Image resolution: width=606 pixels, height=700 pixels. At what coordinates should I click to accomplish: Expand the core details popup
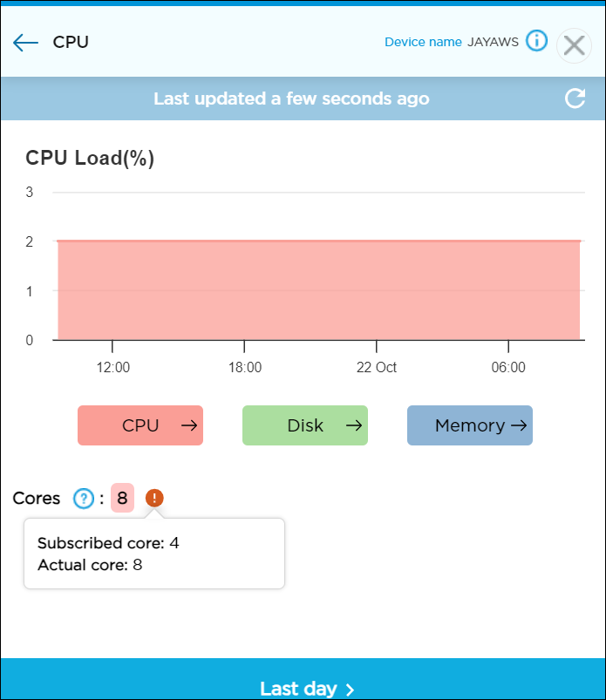click(x=154, y=553)
